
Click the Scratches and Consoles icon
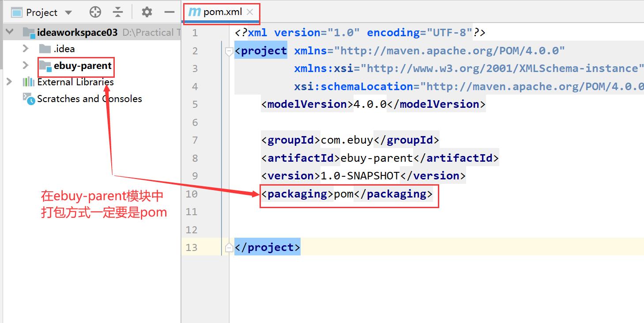pos(29,99)
